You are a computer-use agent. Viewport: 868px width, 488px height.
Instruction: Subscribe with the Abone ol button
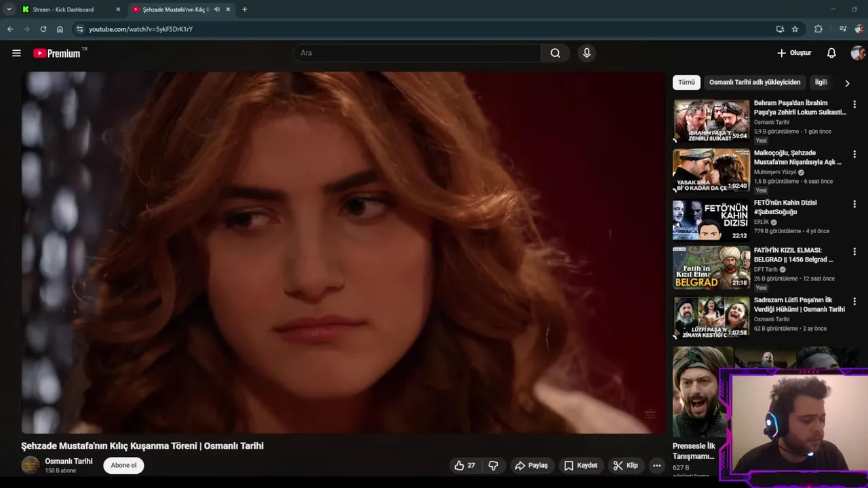(x=123, y=465)
